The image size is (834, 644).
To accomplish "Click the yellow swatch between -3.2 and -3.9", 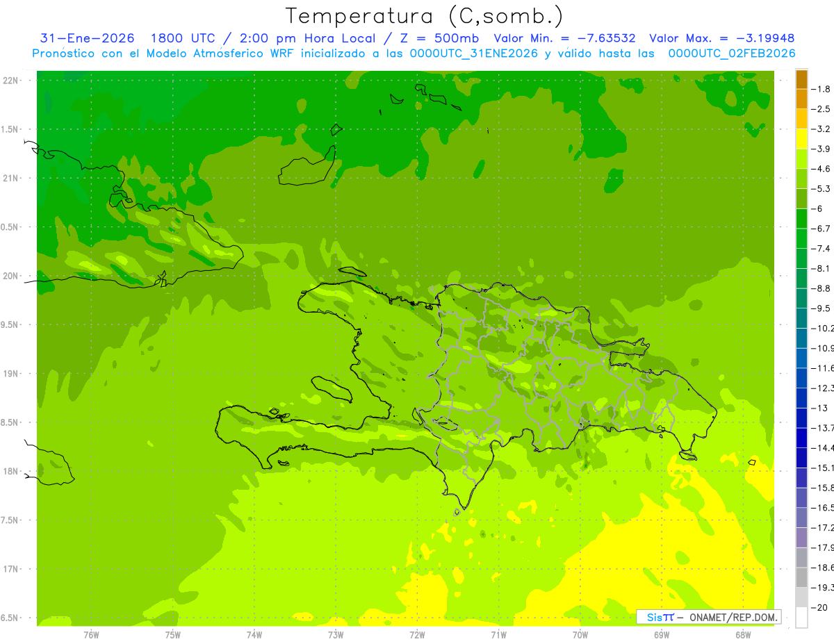I will [x=801, y=139].
